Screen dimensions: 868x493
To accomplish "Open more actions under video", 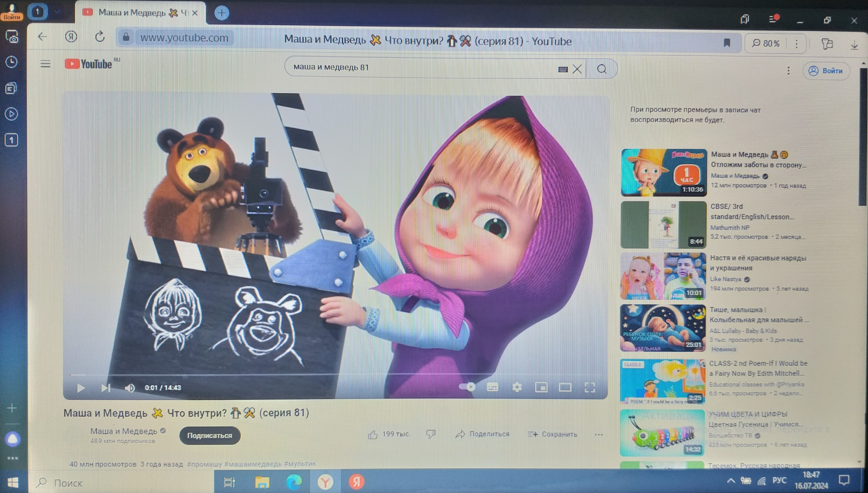I will click(x=599, y=435).
